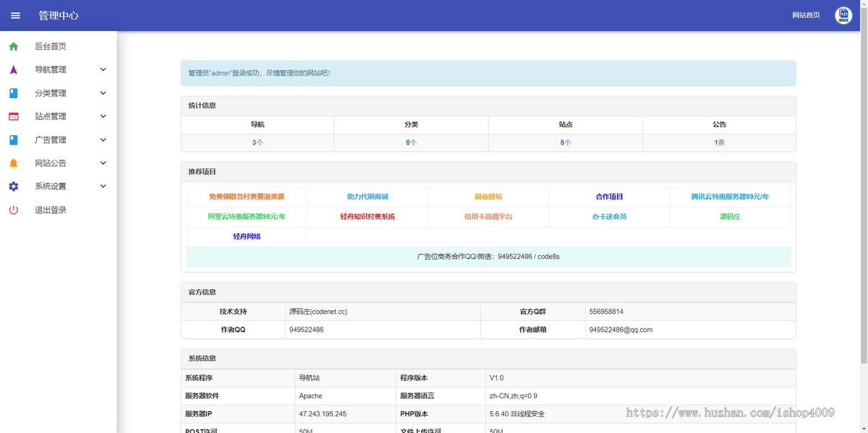Open the 轻舟网络 link
Screen dimensions: 868x433
click(x=247, y=236)
